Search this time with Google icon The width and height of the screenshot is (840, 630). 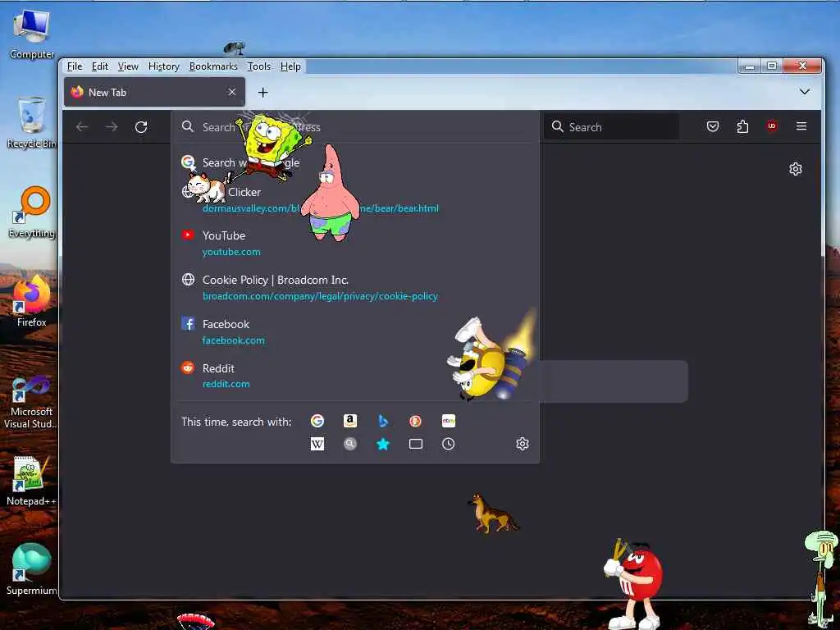pos(317,421)
